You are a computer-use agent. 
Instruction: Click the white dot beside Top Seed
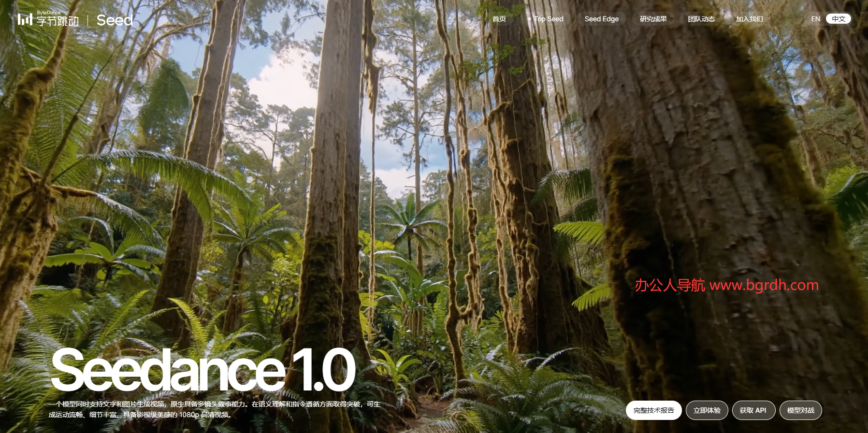point(529,19)
